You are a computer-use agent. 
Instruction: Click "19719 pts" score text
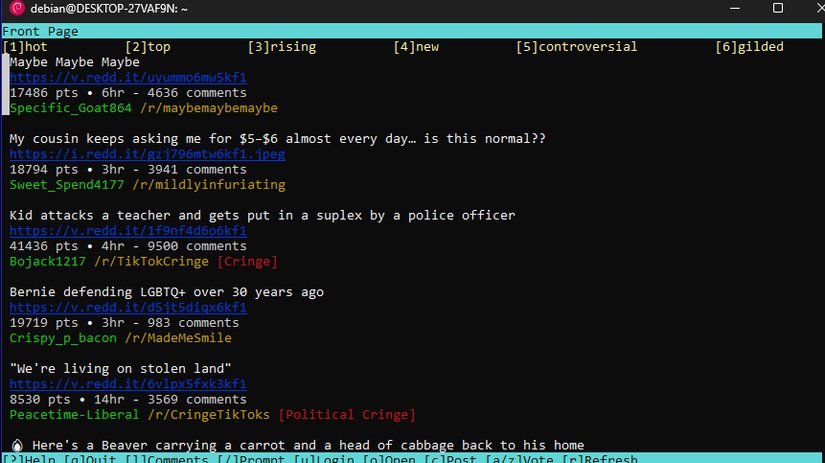44,323
